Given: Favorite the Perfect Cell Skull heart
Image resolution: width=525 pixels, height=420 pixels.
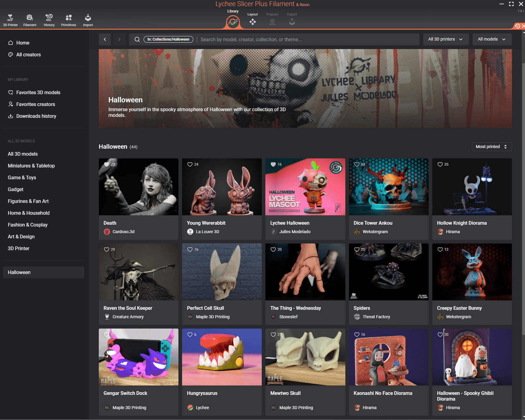Looking at the screenshot, I should 190,250.
